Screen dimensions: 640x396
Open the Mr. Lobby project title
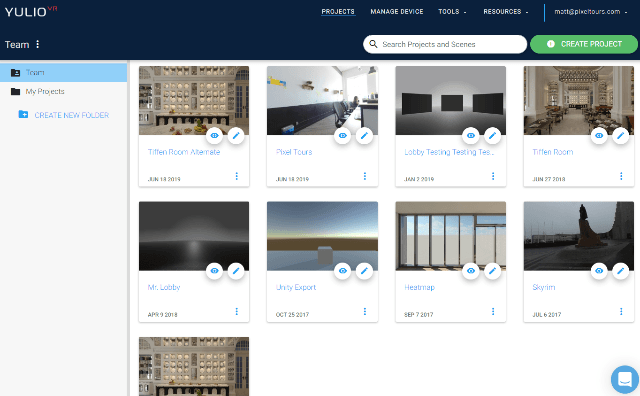pyautogui.click(x=164, y=287)
